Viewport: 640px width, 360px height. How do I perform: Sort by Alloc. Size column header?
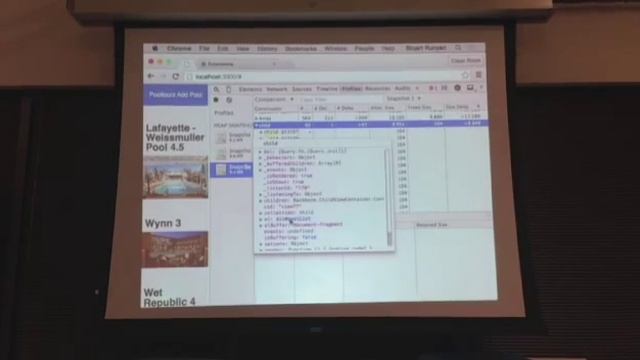[x=386, y=108]
